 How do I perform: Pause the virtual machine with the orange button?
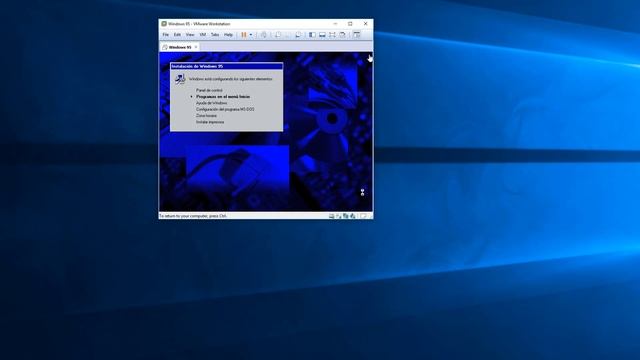click(x=244, y=35)
